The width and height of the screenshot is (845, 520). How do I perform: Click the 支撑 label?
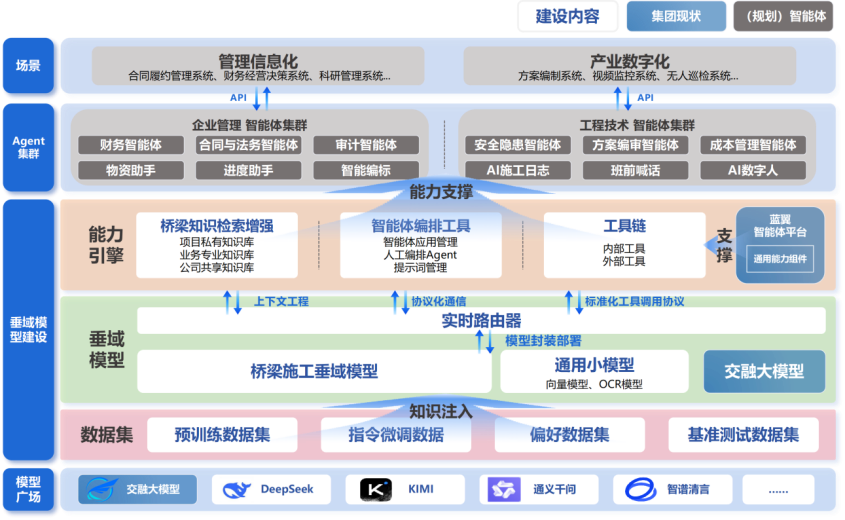[x=724, y=245]
